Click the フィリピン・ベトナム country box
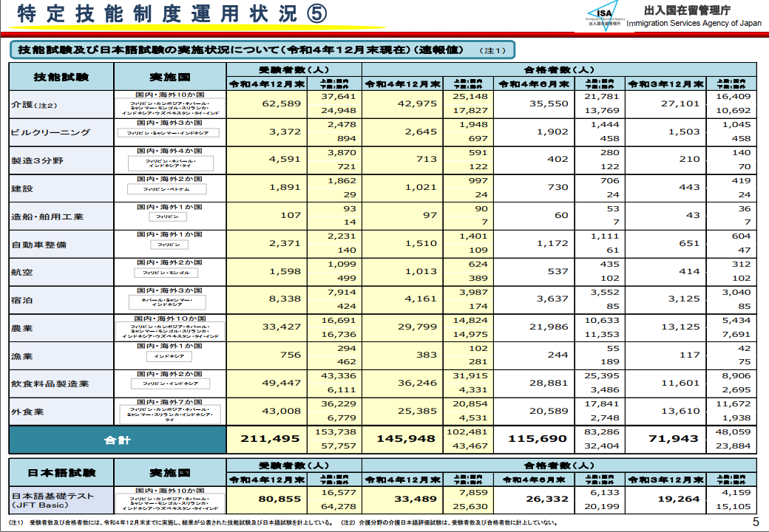Screen dimensions: 769x532 (x=167, y=189)
